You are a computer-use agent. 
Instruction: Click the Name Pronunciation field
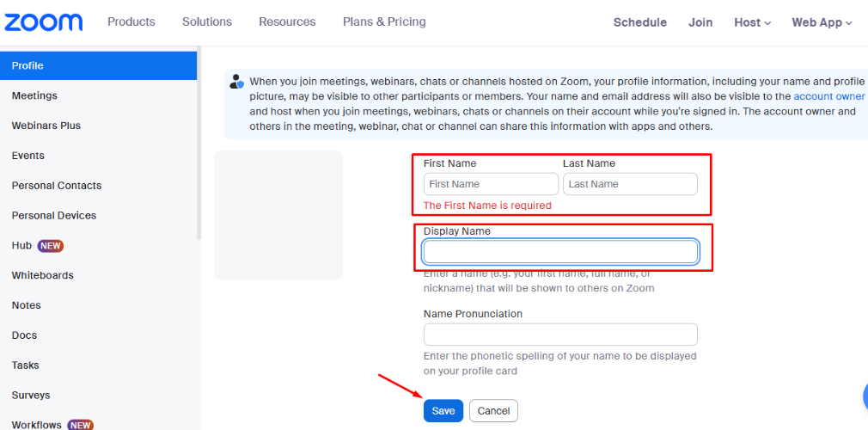pos(560,335)
